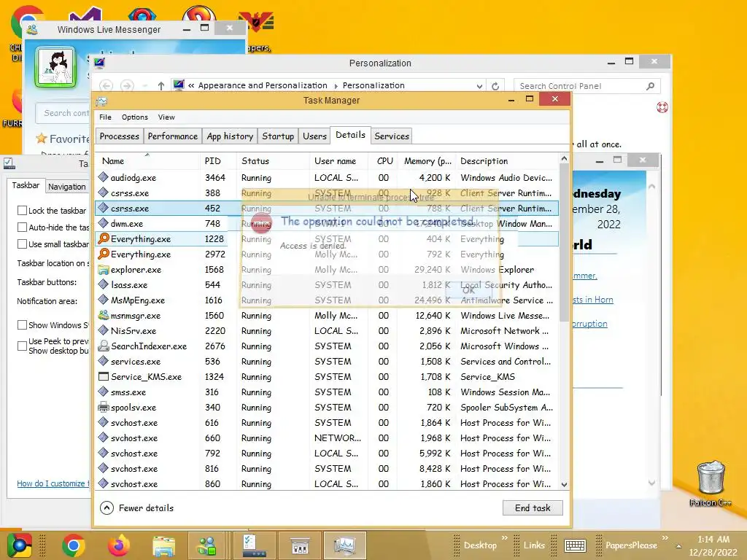747x560 pixels.
Task: Click the services.exe process icon
Action: (x=103, y=361)
